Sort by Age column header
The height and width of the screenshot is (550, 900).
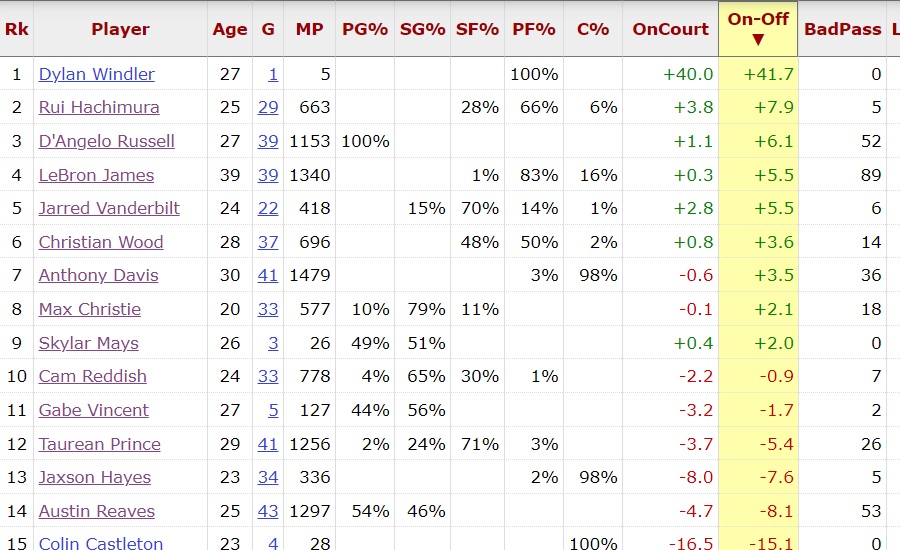[x=229, y=29]
